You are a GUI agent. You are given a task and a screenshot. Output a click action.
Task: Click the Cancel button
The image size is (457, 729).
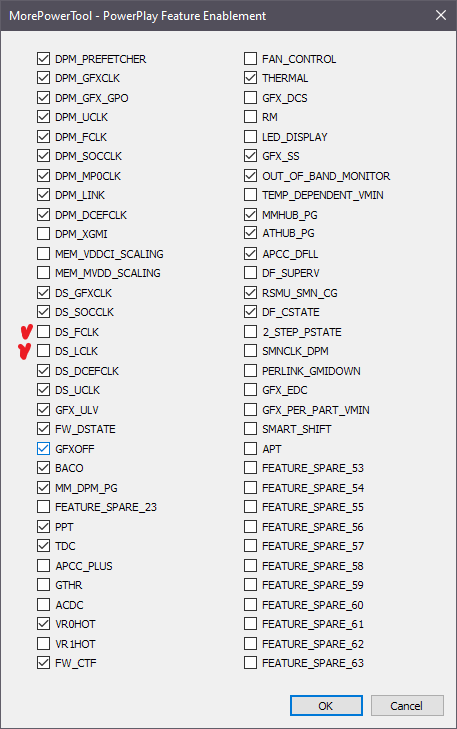tap(407, 706)
